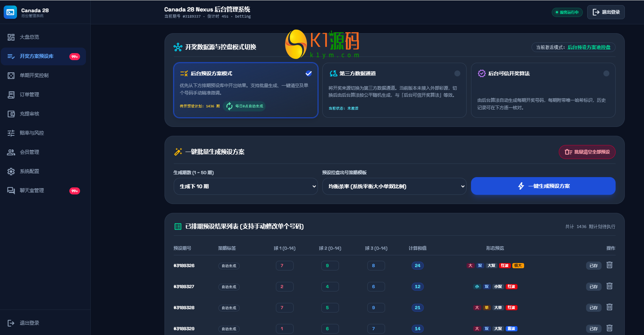Select 第三方数据通道 radio circle
Image resolution: width=644 pixels, height=335 pixels.
(457, 73)
